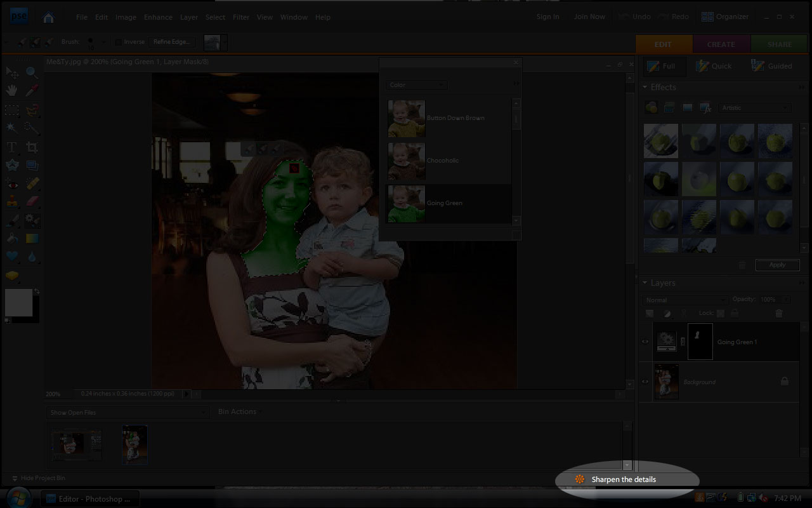Select the Red Eye Removal tool
812x508 pixels.
click(12, 184)
